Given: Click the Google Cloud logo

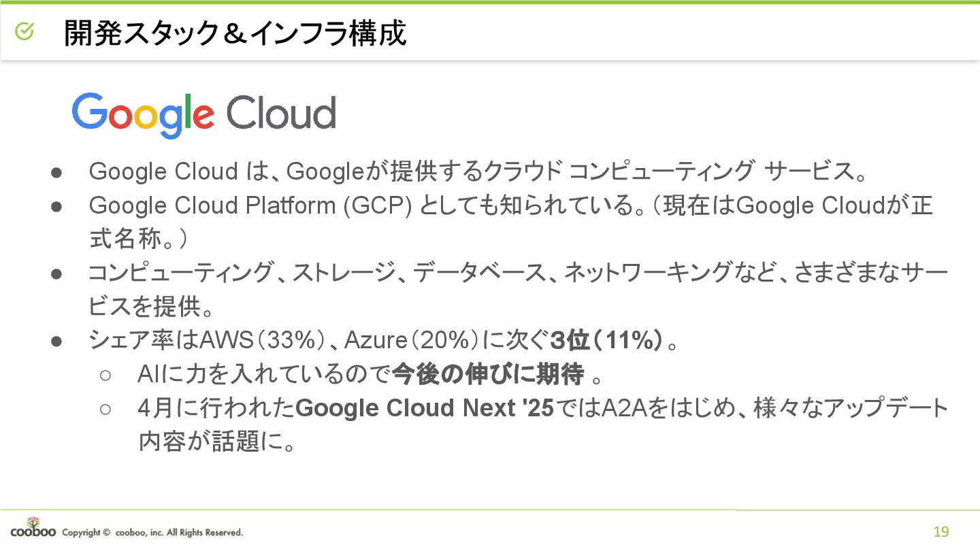Looking at the screenshot, I should point(203,115).
